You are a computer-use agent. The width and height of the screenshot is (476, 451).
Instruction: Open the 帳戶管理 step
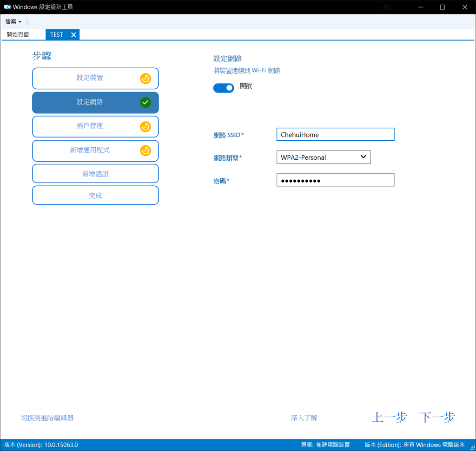tap(95, 126)
